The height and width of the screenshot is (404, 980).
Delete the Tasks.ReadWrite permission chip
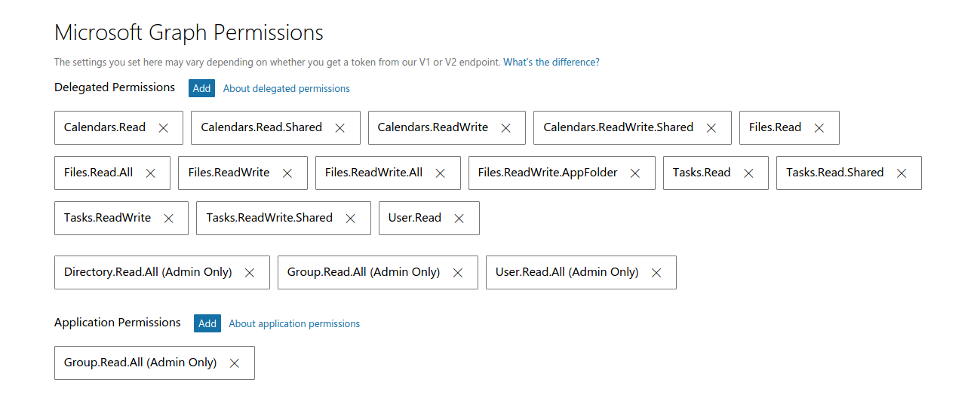point(168,219)
